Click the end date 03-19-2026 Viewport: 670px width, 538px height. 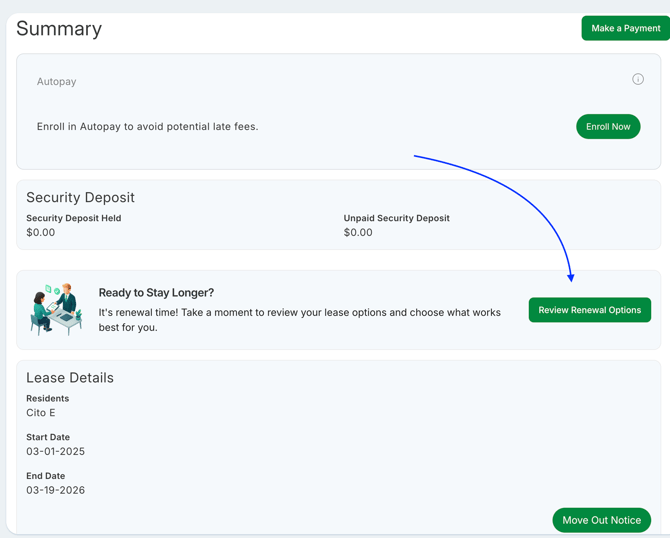tap(56, 491)
